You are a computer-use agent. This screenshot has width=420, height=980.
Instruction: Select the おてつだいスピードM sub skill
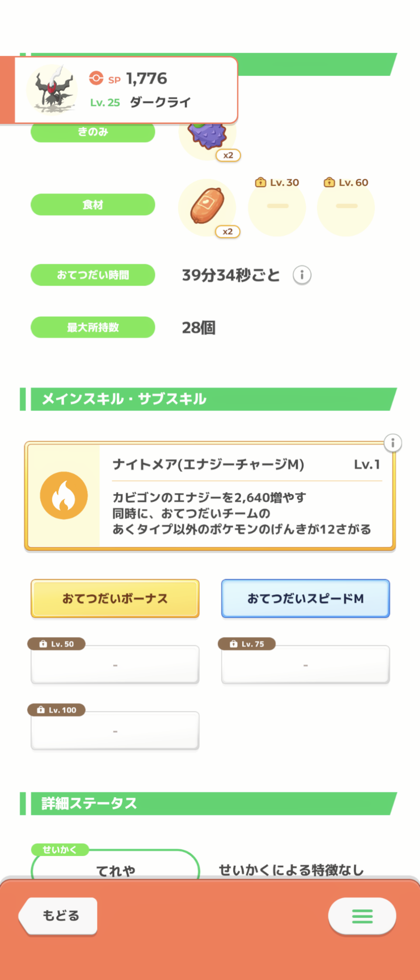tap(305, 598)
